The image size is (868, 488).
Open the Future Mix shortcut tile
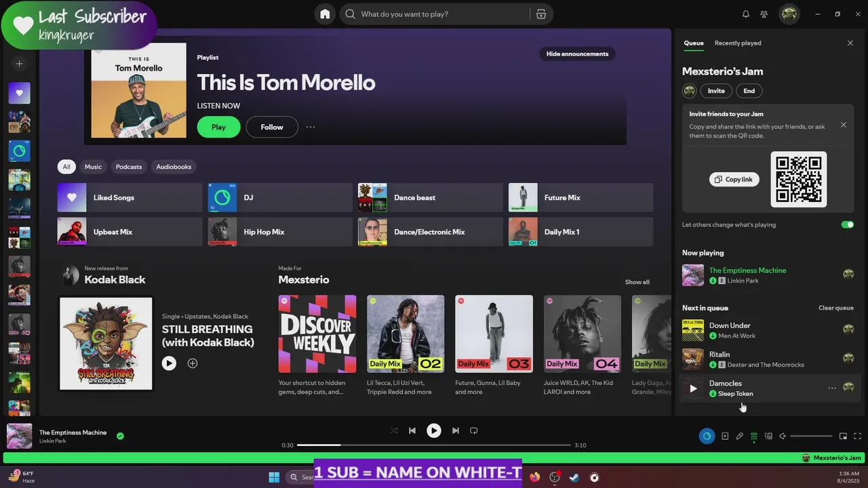[581, 198]
